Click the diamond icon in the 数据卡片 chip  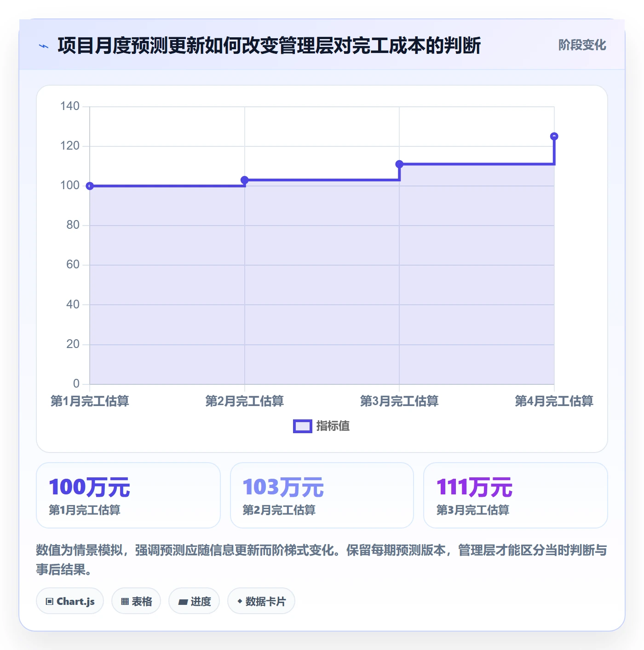[x=240, y=601]
